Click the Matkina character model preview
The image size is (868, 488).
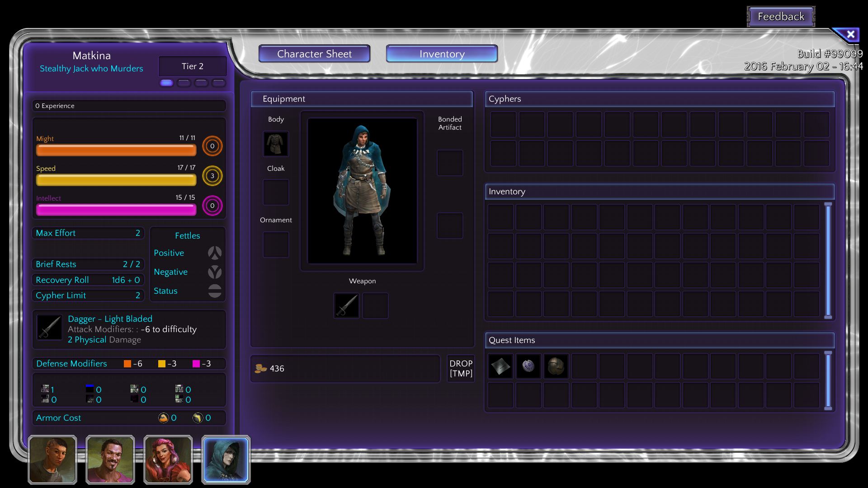pos(362,191)
